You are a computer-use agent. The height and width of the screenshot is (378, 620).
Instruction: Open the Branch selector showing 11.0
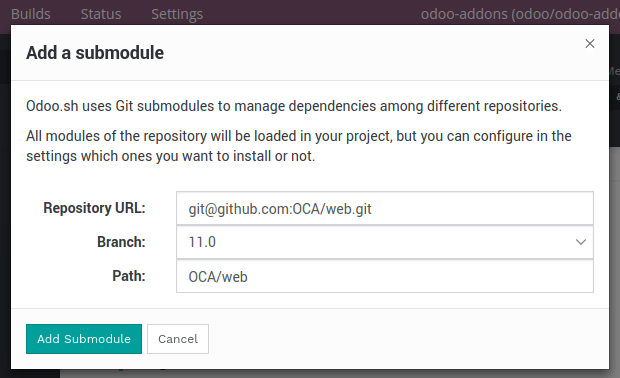(385, 242)
